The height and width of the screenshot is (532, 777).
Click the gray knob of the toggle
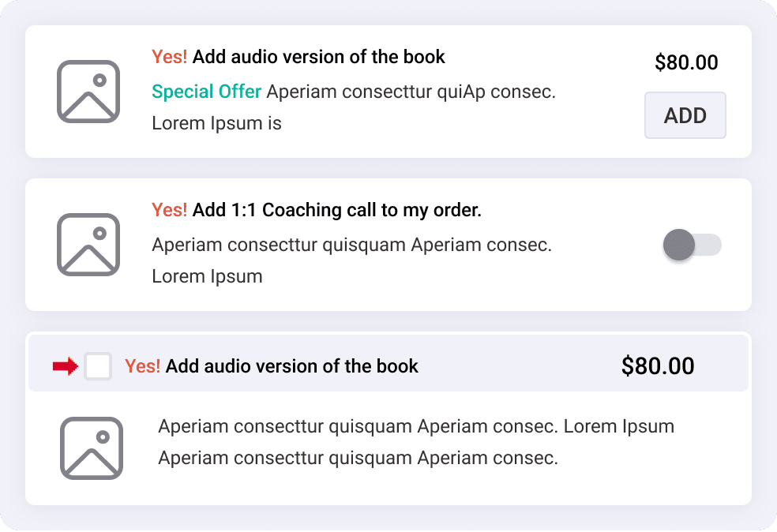click(x=679, y=245)
